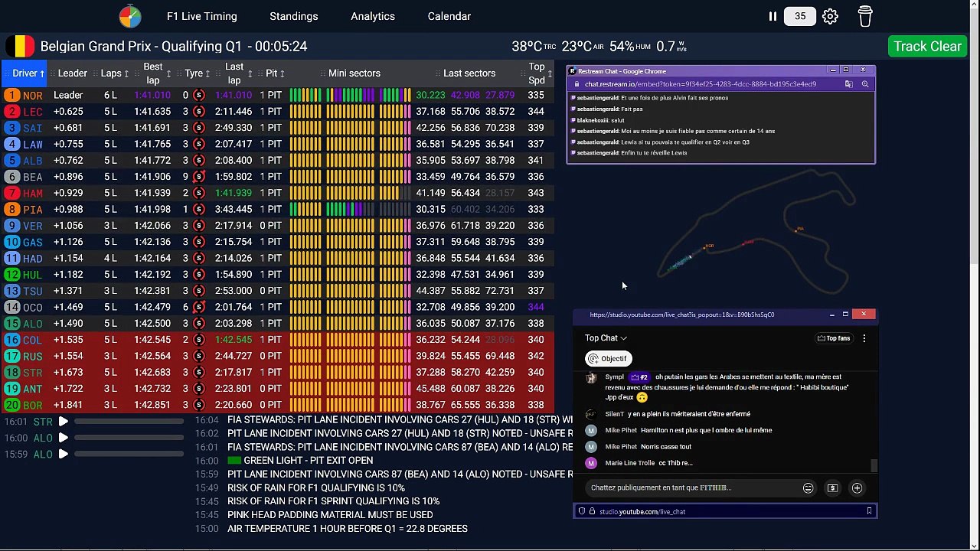The width and height of the screenshot is (980, 551).
Task: Click Sympl's avatar in YouTube chat
Action: tap(591, 378)
